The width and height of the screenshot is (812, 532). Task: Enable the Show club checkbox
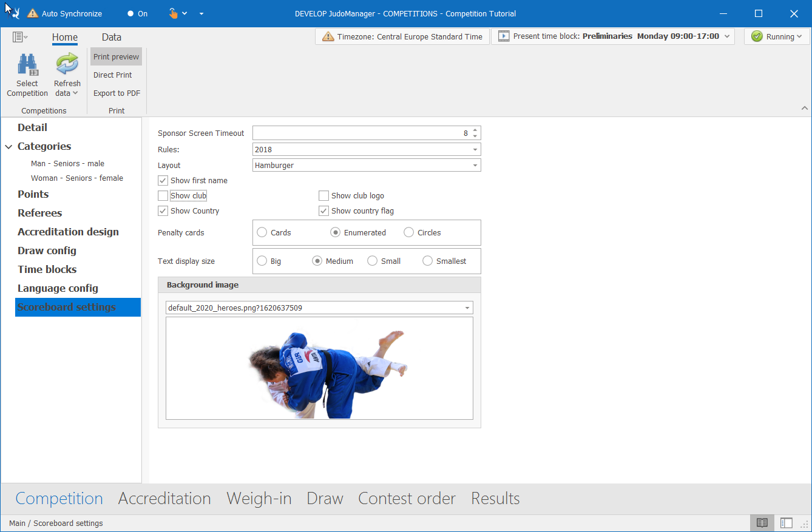pyautogui.click(x=163, y=196)
